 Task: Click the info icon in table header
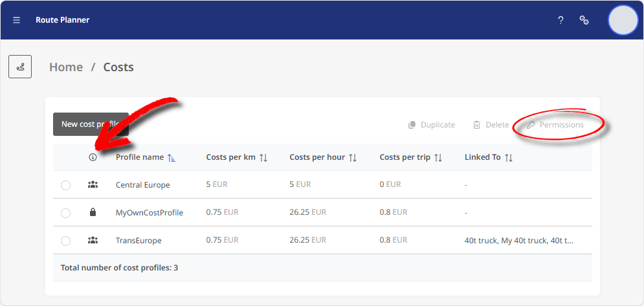[93, 157]
